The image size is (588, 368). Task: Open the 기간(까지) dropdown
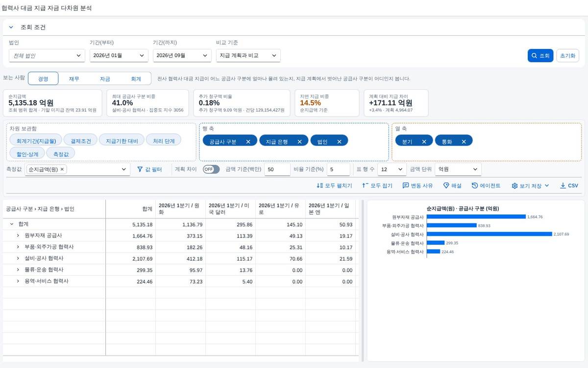pos(182,55)
